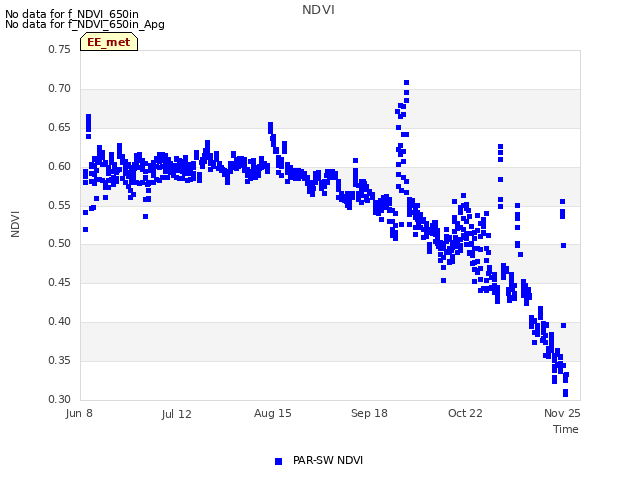
Task: Click the Nov 25 x-axis tick label
Action: tap(562, 413)
